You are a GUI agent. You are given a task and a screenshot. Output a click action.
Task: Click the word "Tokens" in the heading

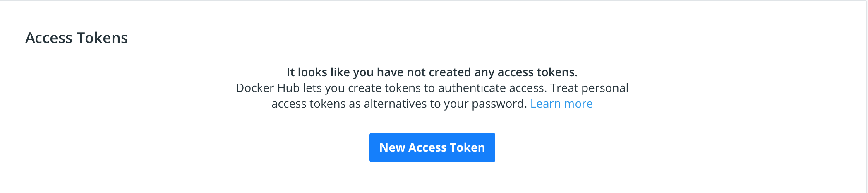click(x=102, y=38)
